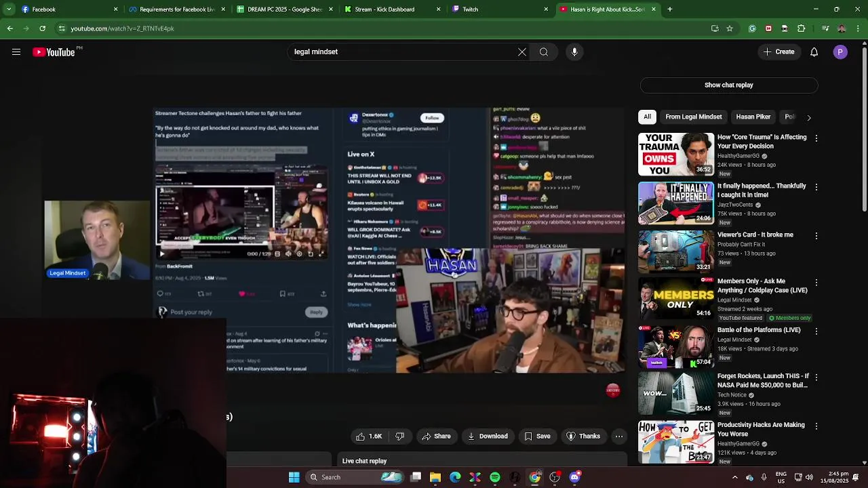Show chat replay
This screenshot has height=488, width=868.
[729, 85]
